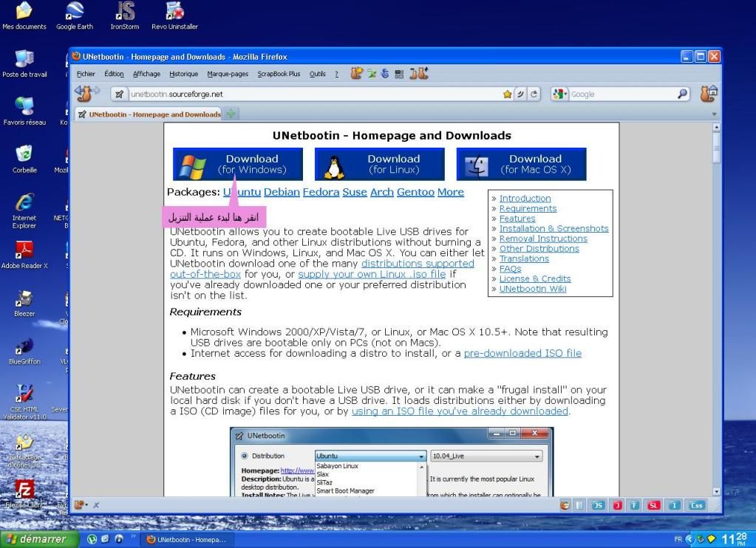Open the search engine dropdown in Google box
The image size is (756, 548).
click(x=560, y=94)
